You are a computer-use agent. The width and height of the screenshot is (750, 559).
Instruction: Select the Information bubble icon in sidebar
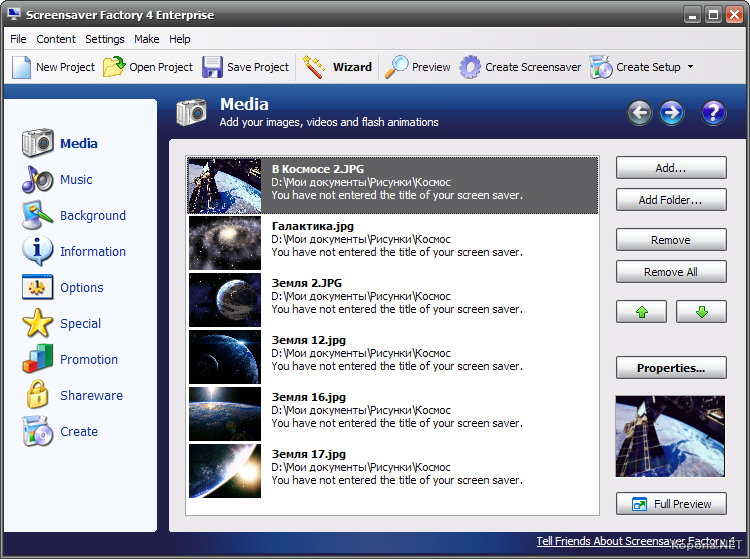[37, 251]
